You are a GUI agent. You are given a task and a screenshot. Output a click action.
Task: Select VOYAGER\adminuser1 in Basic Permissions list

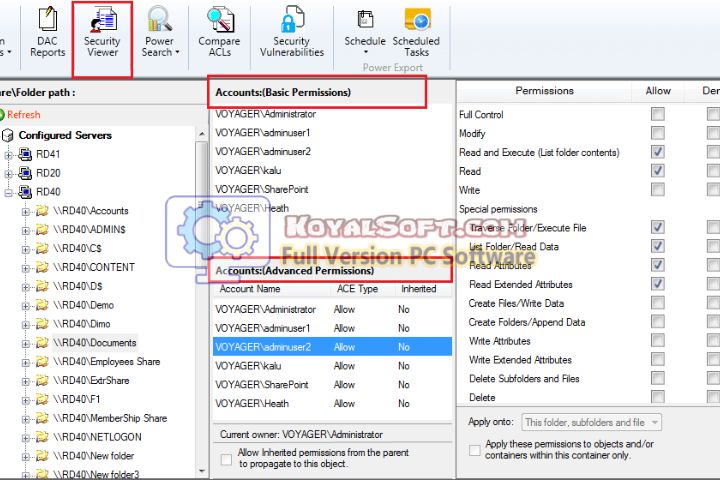pos(263,133)
